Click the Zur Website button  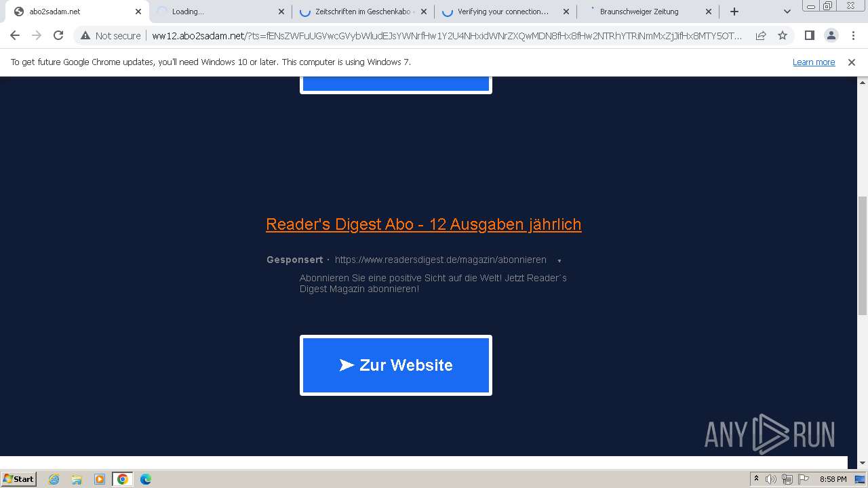[x=396, y=365]
